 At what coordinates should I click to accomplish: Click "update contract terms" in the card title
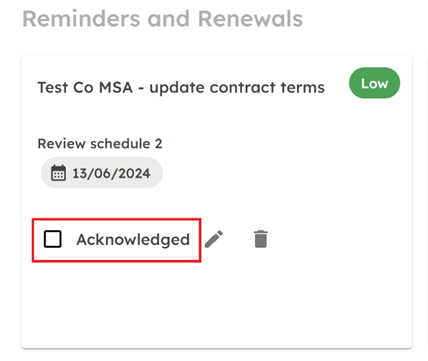(x=237, y=88)
